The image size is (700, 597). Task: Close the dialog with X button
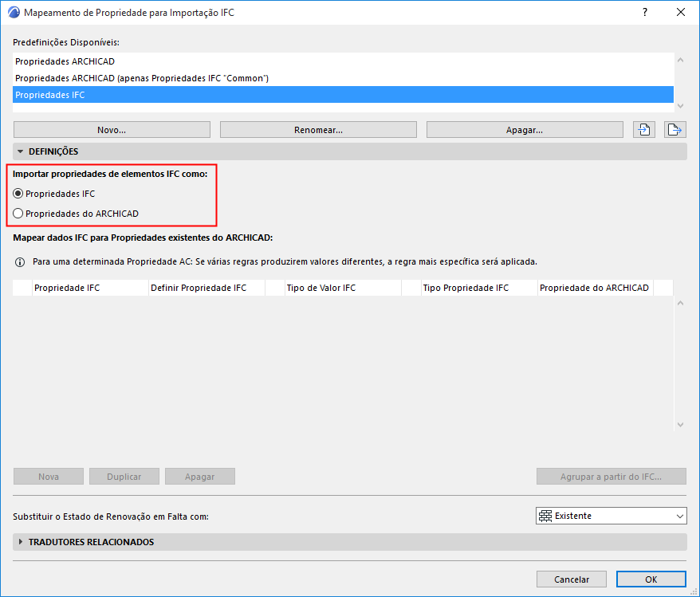coord(681,13)
